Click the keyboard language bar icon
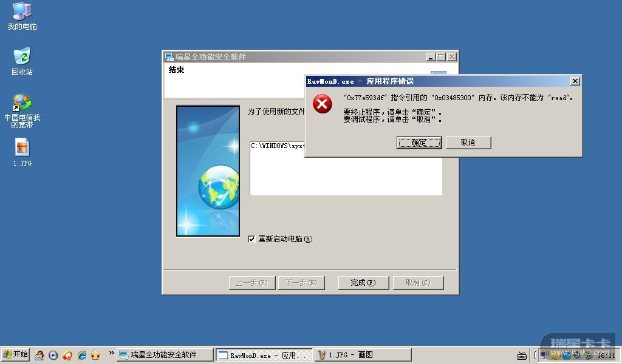The image size is (622, 364). coord(522,356)
